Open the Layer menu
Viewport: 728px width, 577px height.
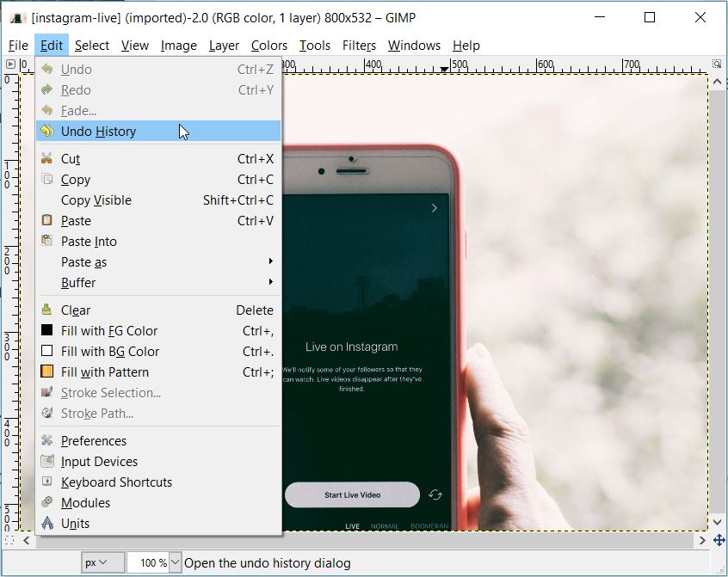coord(224,46)
